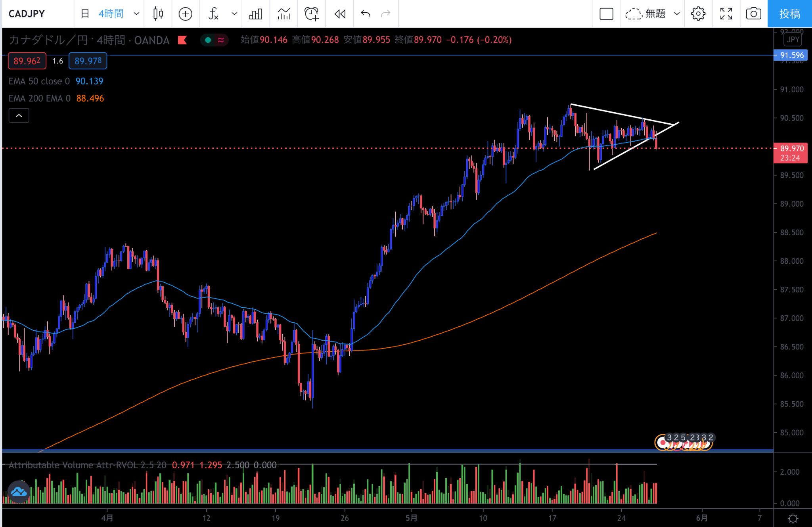
Task: Open the fx indicators menu
Action: tap(214, 14)
